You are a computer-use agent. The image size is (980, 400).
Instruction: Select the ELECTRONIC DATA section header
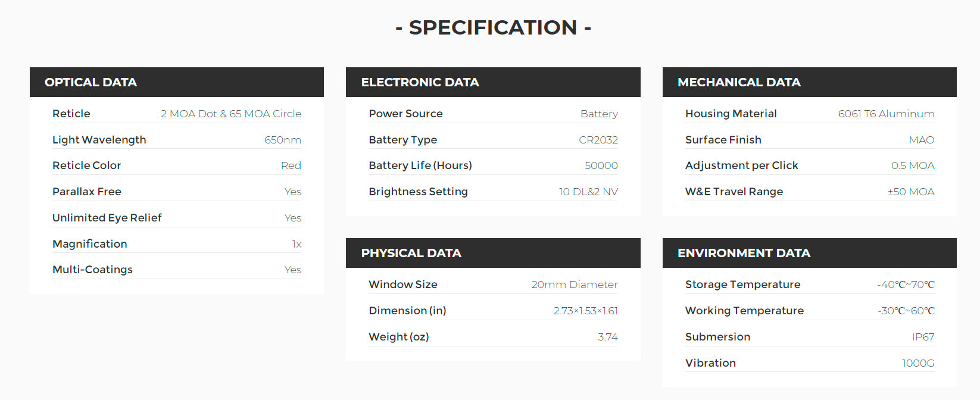420,82
